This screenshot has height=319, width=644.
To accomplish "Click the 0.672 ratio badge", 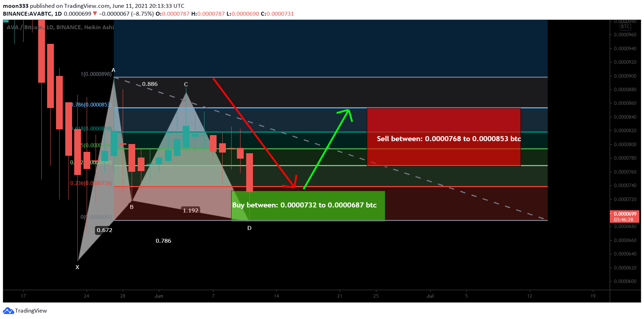I will pyautogui.click(x=105, y=230).
